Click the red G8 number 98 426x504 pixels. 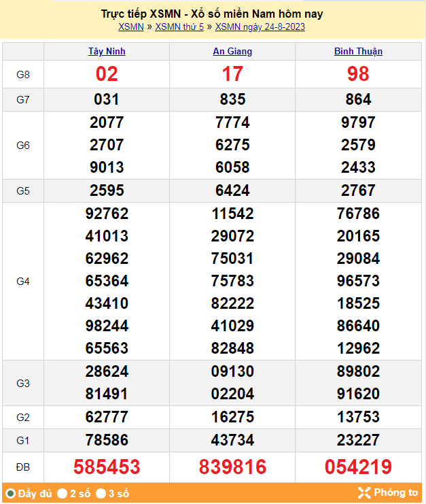[x=358, y=74]
